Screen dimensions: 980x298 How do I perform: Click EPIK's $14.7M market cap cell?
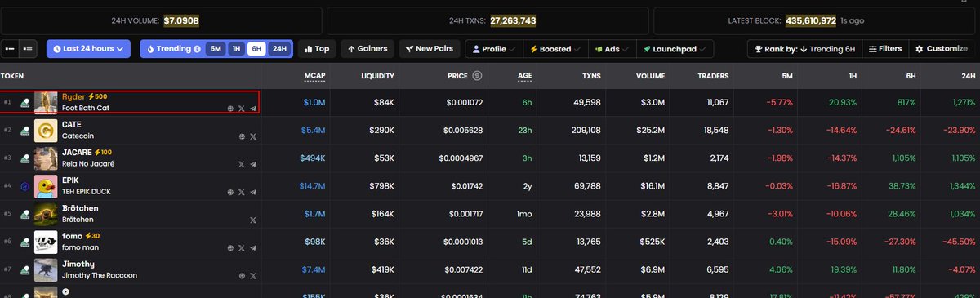pos(313,186)
